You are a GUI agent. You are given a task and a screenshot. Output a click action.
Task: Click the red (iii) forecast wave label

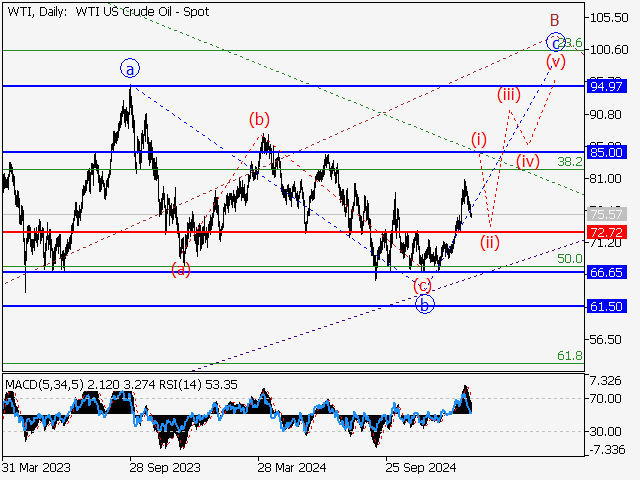click(x=509, y=95)
